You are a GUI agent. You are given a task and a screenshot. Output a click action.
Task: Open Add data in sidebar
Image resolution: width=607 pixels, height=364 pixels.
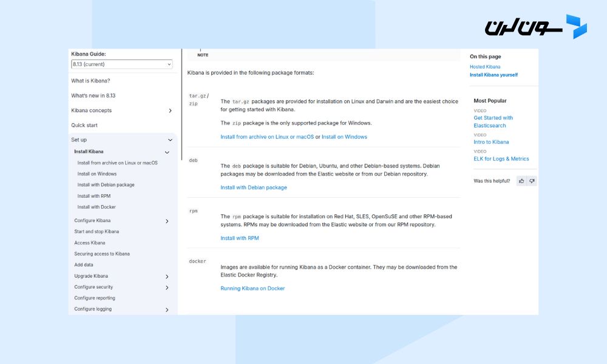coord(84,265)
